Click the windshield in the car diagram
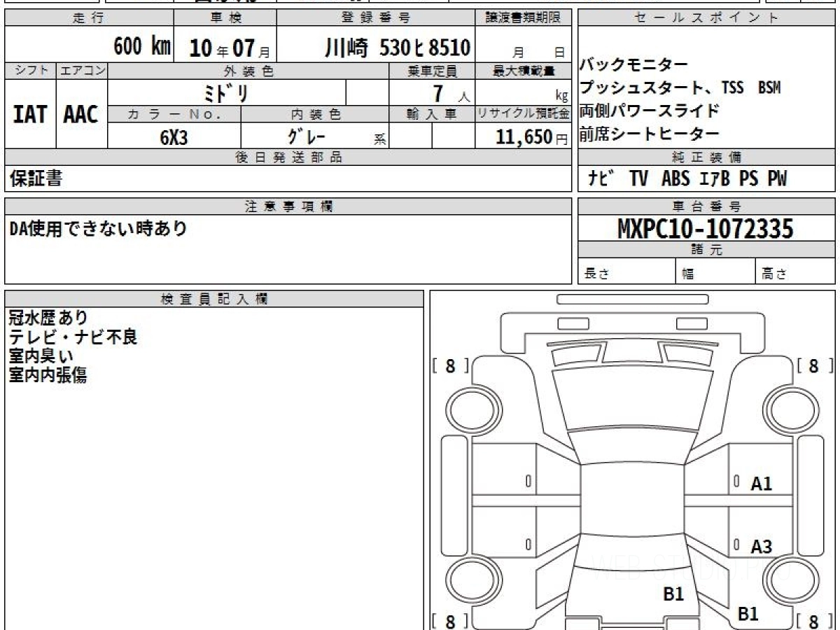This screenshot has height=630, width=840. coord(631,399)
